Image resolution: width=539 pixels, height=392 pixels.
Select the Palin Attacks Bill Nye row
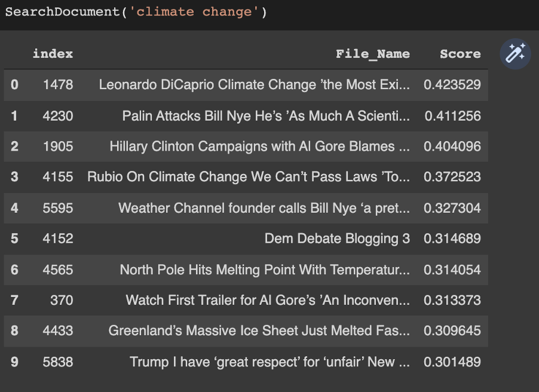(266, 116)
